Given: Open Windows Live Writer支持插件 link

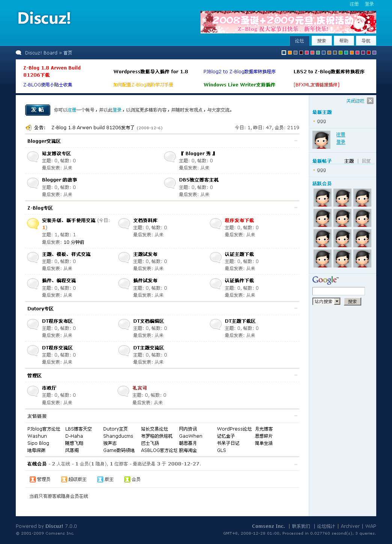Looking at the screenshot, I should pos(240,85).
